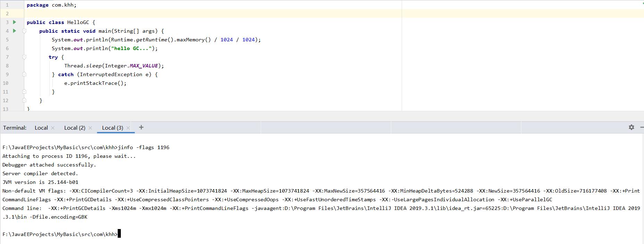
Task: Click the run icon beside the main method
Action: (15, 31)
